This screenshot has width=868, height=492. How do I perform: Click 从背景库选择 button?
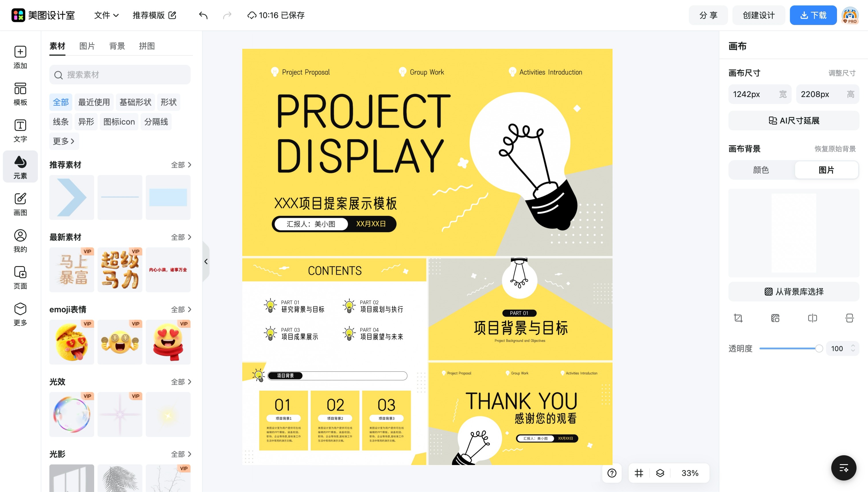tap(794, 292)
